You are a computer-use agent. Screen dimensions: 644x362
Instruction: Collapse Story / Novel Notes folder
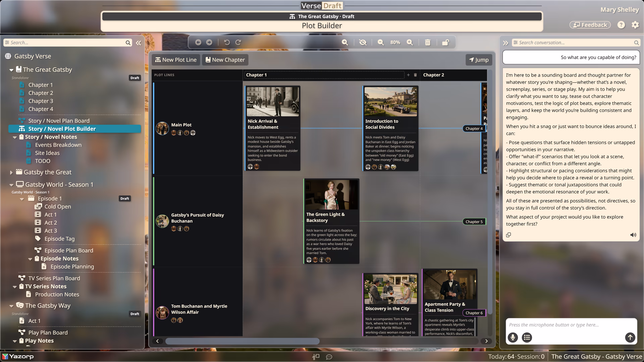15,137
